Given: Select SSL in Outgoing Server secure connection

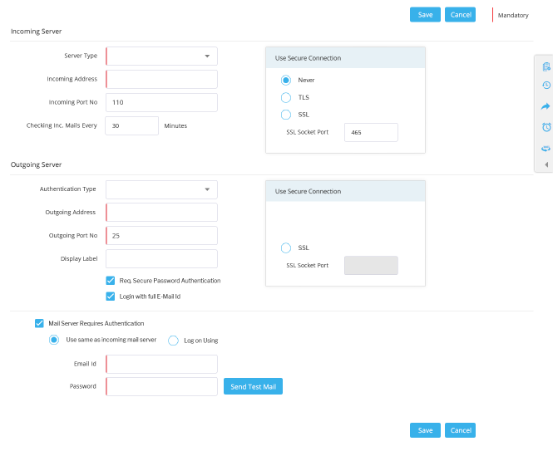Looking at the screenshot, I should (286, 248).
